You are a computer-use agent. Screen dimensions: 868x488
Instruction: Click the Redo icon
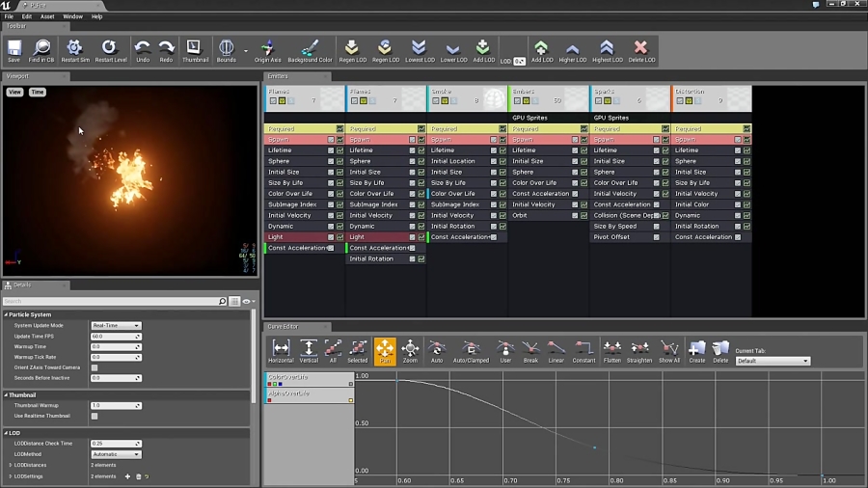[x=166, y=50]
